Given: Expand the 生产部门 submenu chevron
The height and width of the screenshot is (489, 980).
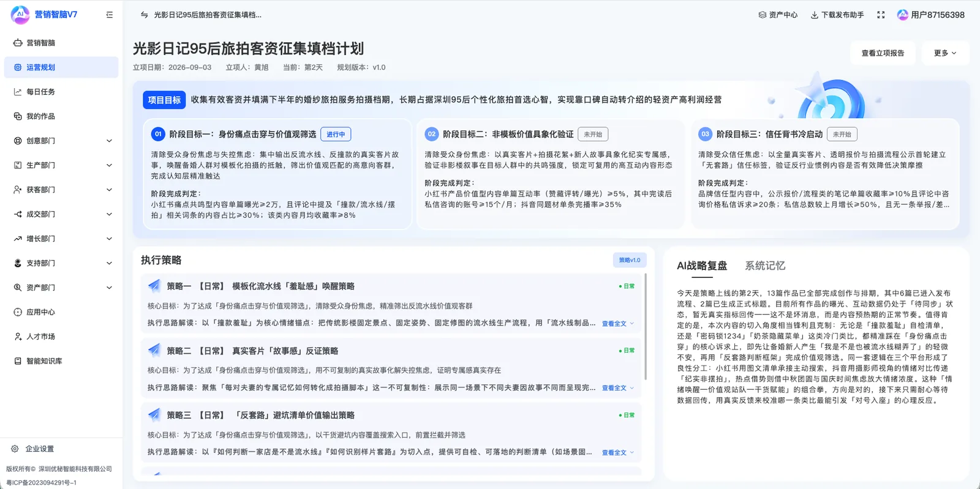Looking at the screenshot, I should [110, 165].
